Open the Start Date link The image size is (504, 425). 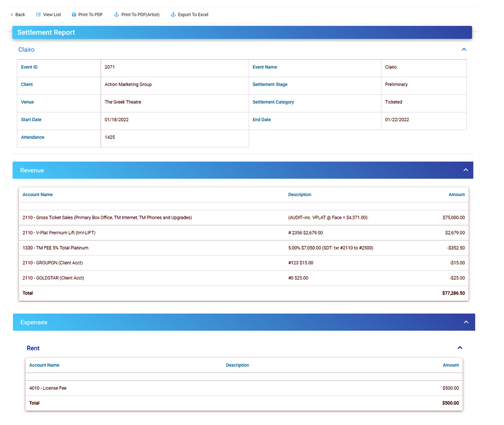(31, 120)
